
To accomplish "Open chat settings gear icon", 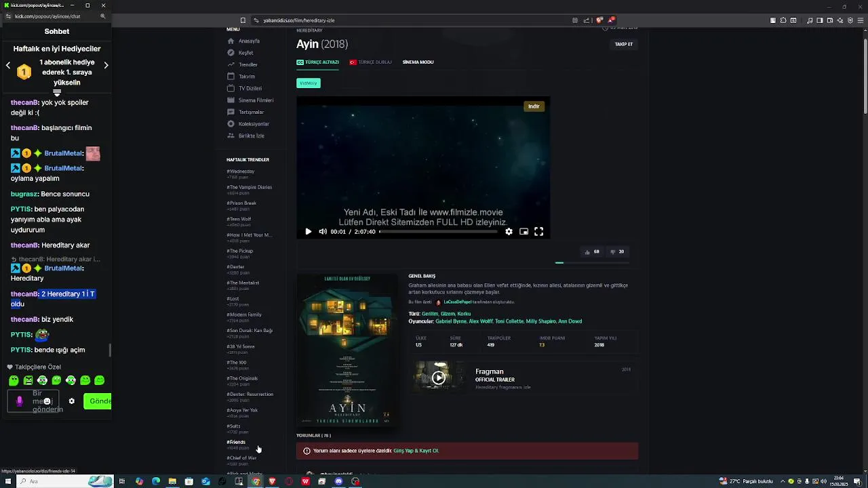I will (71, 401).
